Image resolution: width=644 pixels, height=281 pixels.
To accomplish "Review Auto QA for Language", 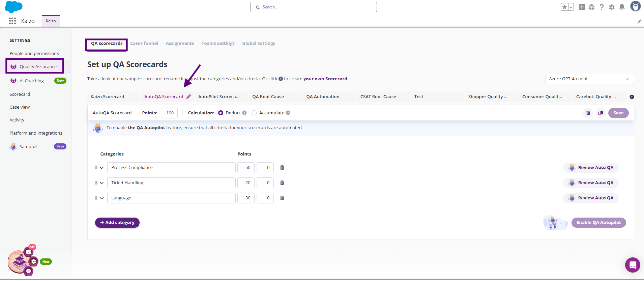I will tap(591, 198).
